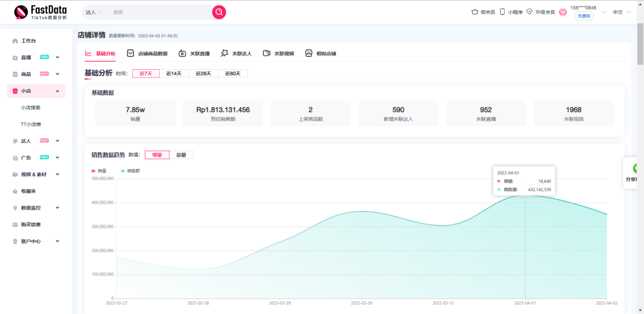The image size is (644, 314).
Task: Select the 近60天 time range
Action: tap(233, 73)
